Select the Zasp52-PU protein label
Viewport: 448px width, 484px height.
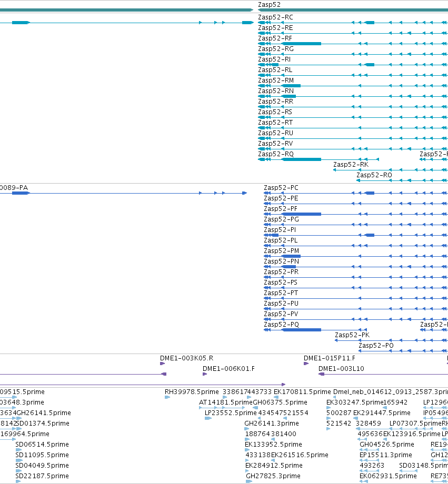coord(281,303)
